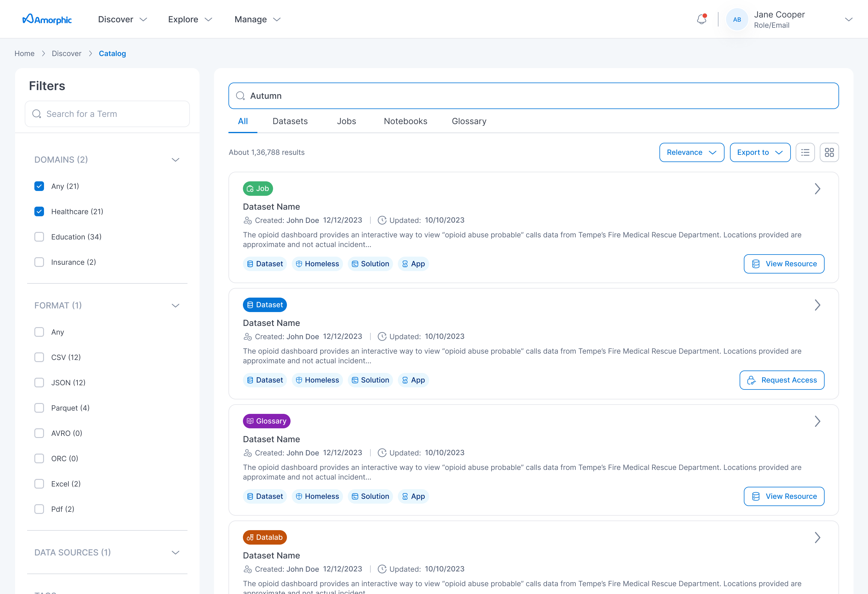The height and width of the screenshot is (594, 868).
Task: Enable the CSV format filter
Action: (x=39, y=357)
